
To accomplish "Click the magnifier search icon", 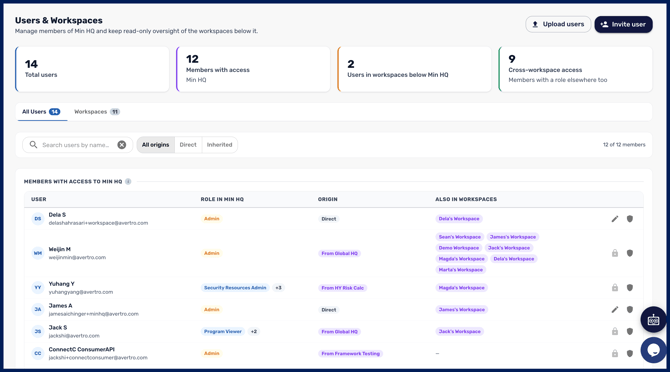I will [x=33, y=145].
